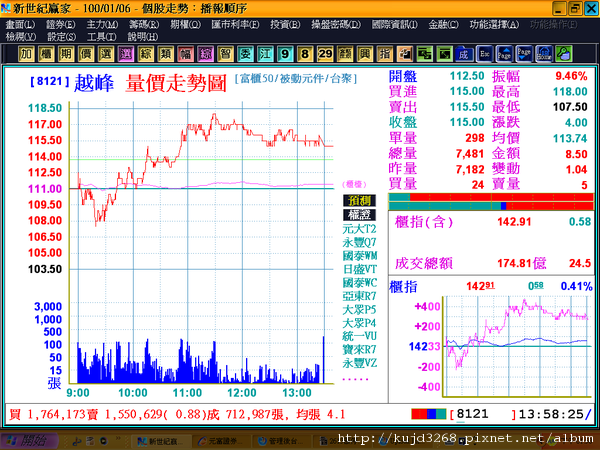Select warrant 亞東R7

pyautogui.click(x=359, y=296)
